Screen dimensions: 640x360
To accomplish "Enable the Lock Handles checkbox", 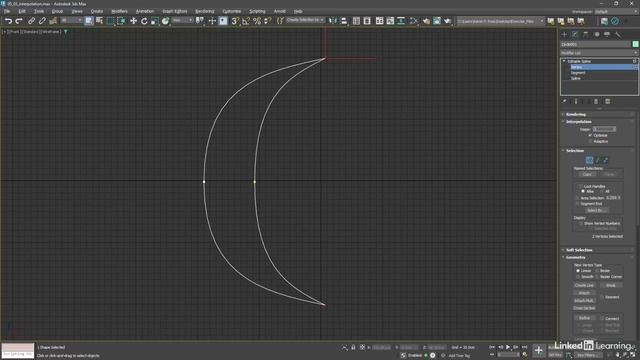I will 581,186.
